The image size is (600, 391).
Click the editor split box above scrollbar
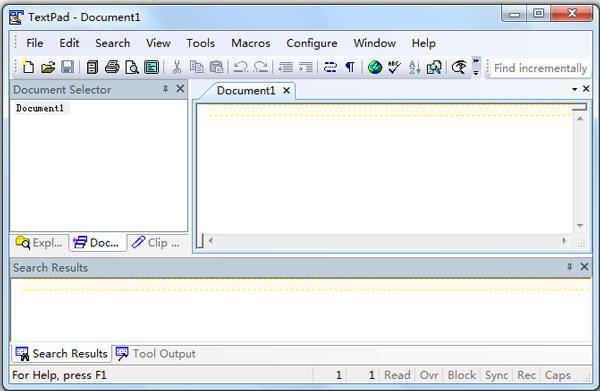[x=579, y=107]
